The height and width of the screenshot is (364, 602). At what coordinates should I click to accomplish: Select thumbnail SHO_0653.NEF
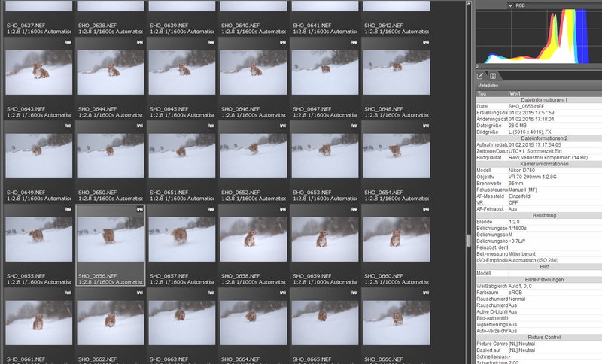tap(325, 156)
